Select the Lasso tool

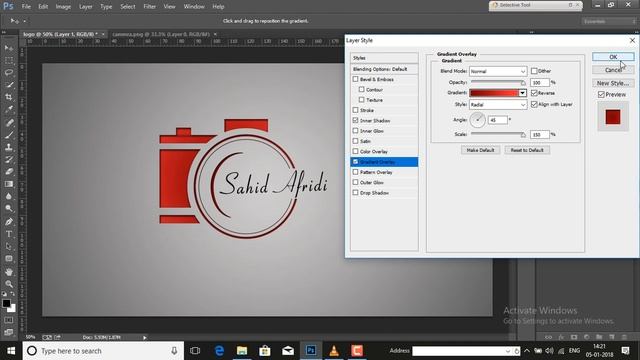point(9,73)
